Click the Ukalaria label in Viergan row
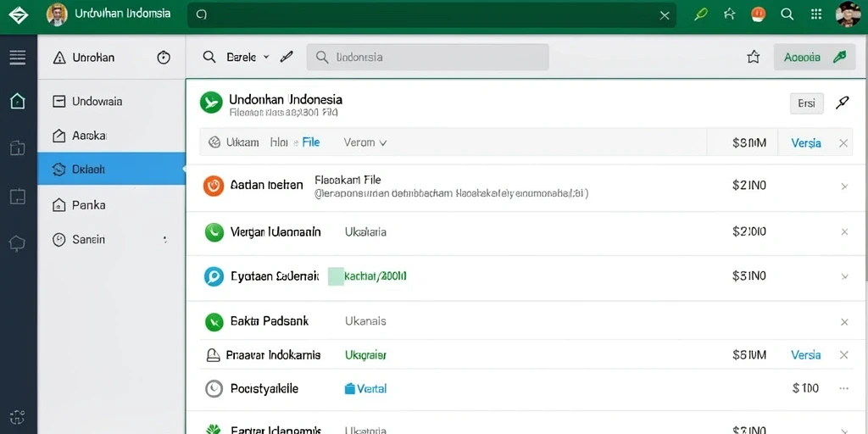Screen dimensions: 868x434 coord(365,232)
